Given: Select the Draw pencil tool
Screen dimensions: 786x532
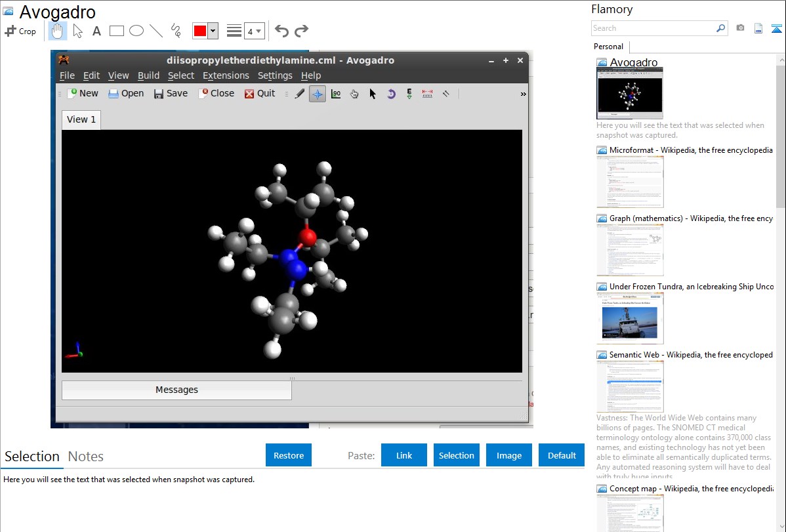Looking at the screenshot, I should (299, 93).
